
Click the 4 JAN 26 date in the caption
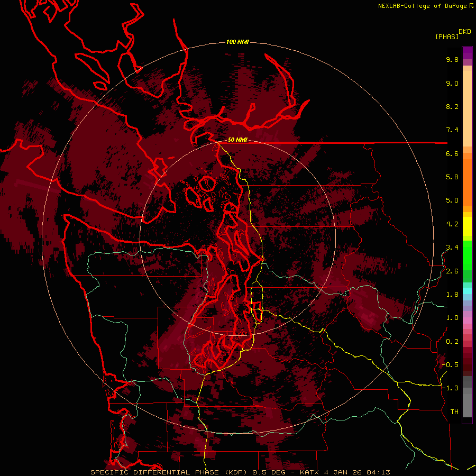pos(343,472)
